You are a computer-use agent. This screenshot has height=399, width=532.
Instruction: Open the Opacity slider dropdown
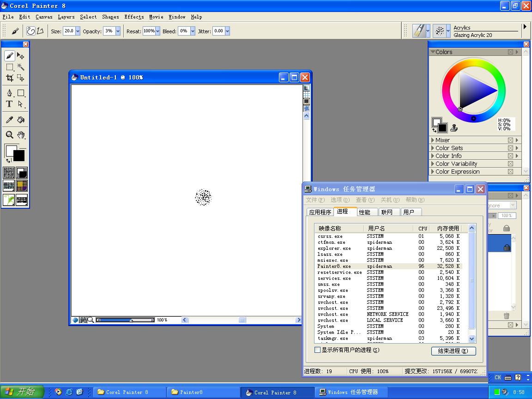tap(118, 31)
